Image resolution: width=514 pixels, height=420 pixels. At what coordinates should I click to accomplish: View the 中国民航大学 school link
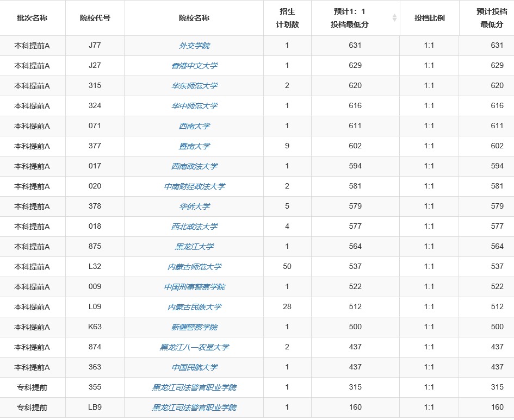pos(194,367)
